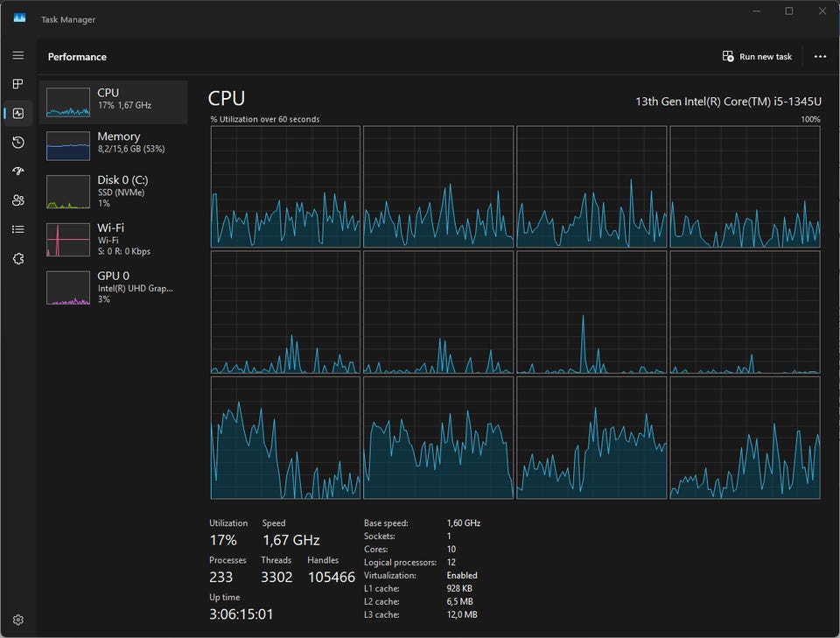Screen dimensions: 840x638
Task: Open the Startup apps page icon
Action: (x=17, y=171)
